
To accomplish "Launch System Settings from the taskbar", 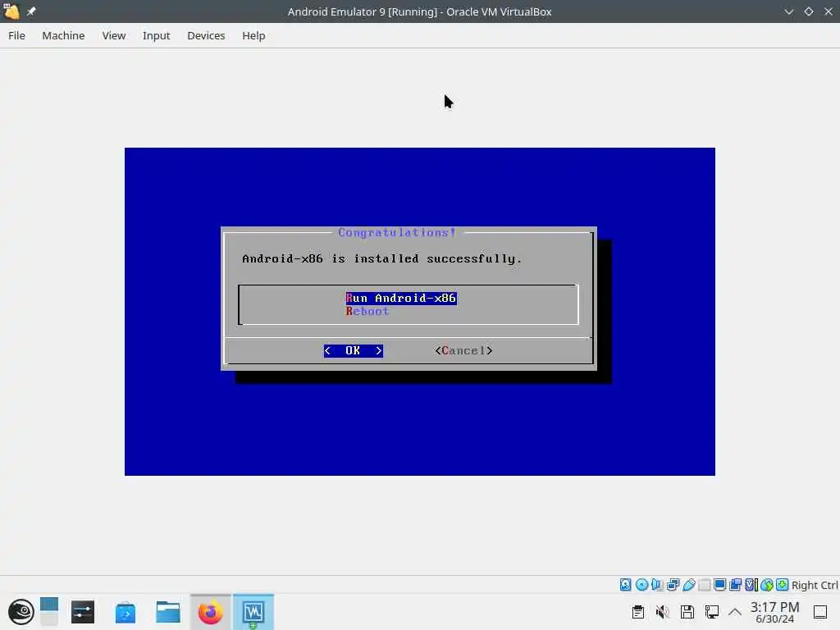I will point(83,612).
